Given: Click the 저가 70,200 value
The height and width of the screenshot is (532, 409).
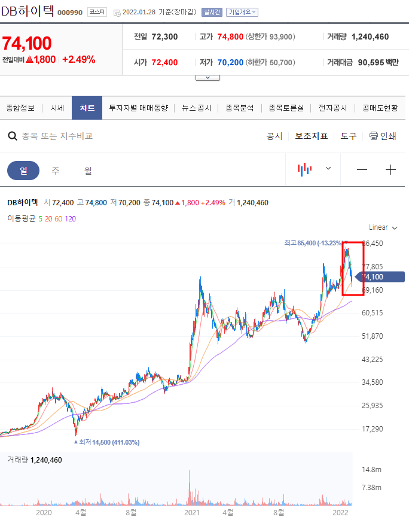Looking at the screenshot, I should [230, 62].
